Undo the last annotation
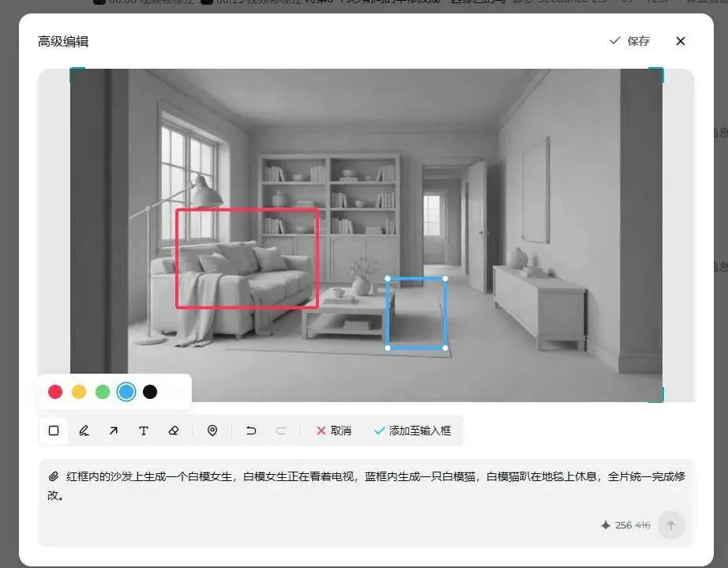Screen dimensions: 728x568 tap(251, 431)
